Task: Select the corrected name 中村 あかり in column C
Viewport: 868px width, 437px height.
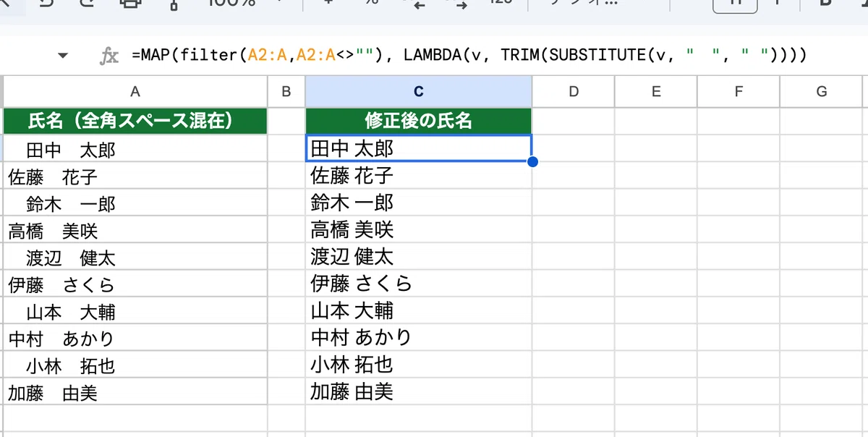Action: [x=419, y=339]
